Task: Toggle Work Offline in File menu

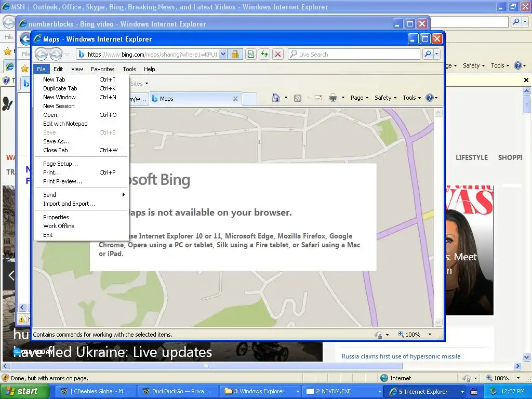Action: pos(59,226)
